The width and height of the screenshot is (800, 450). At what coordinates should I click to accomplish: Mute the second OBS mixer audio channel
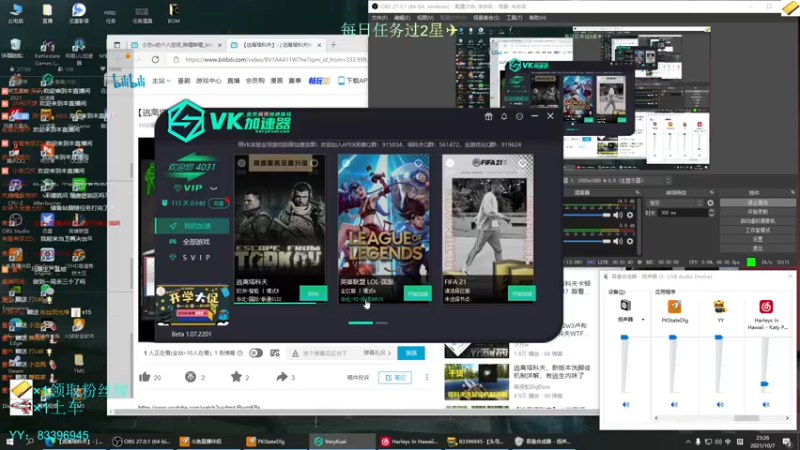[618, 241]
